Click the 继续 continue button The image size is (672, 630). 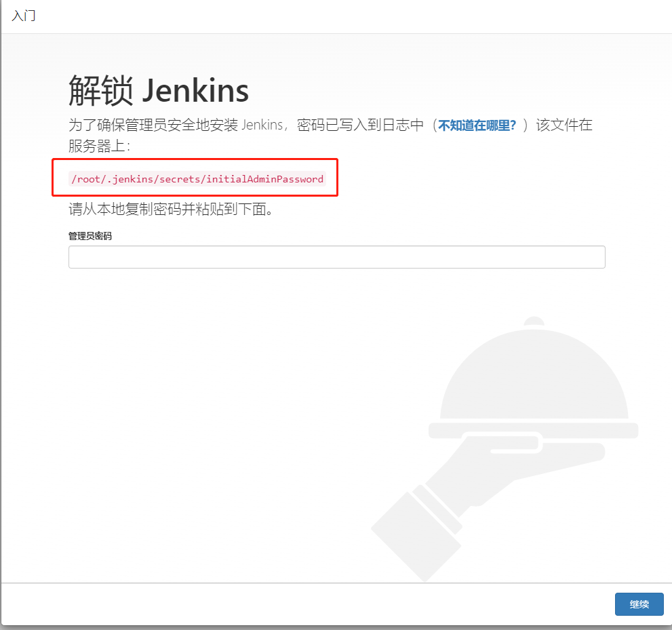pos(639,604)
